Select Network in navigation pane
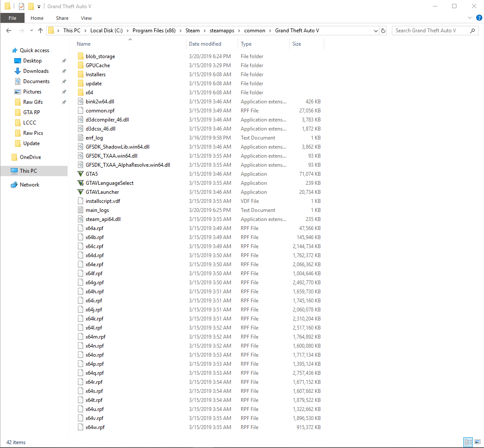 [x=29, y=185]
